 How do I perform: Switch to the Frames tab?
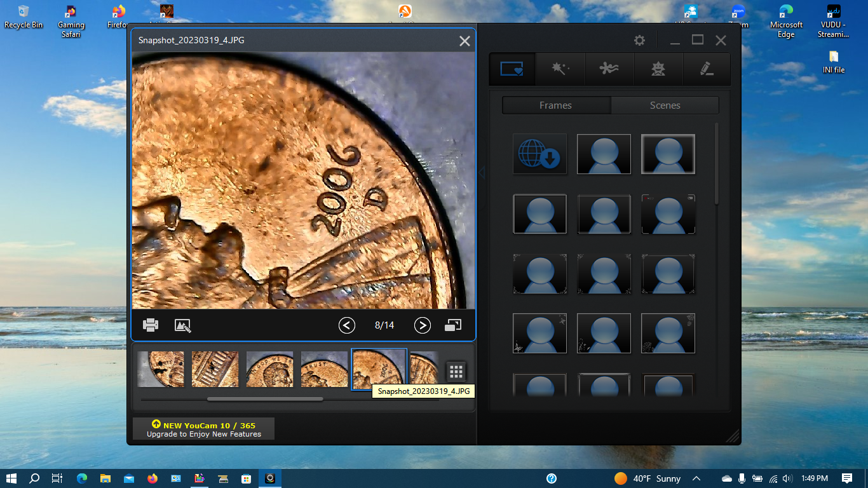tap(556, 105)
